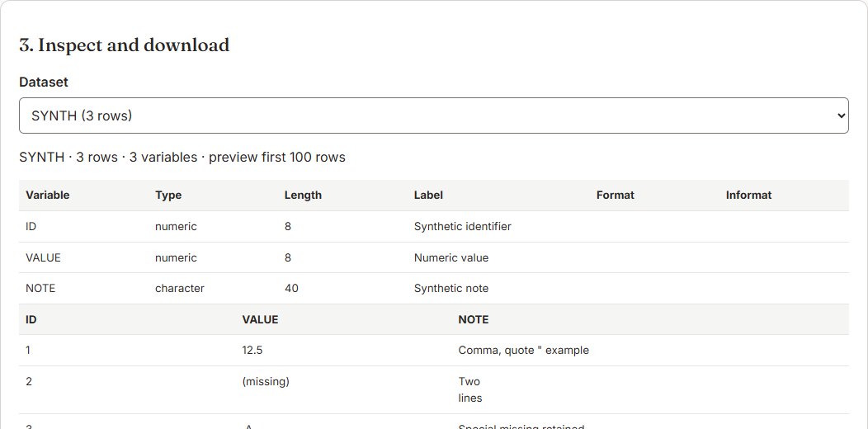This screenshot has width=868, height=429.
Task: Click the 'Type' column header
Action: pos(168,195)
